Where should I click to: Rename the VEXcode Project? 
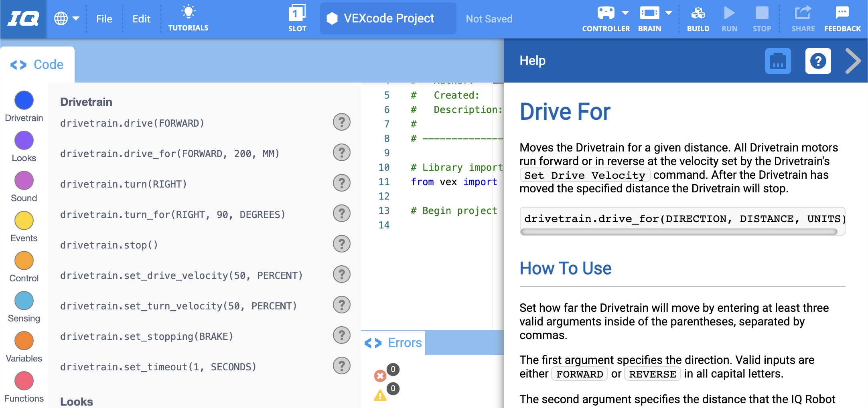coord(387,18)
